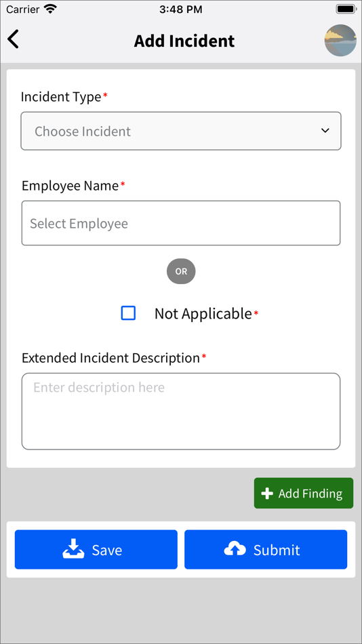The height and width of the screenshot is (644, 362).
Task: Open the Choose Incident dropdown
Action: tap(181, 131)
